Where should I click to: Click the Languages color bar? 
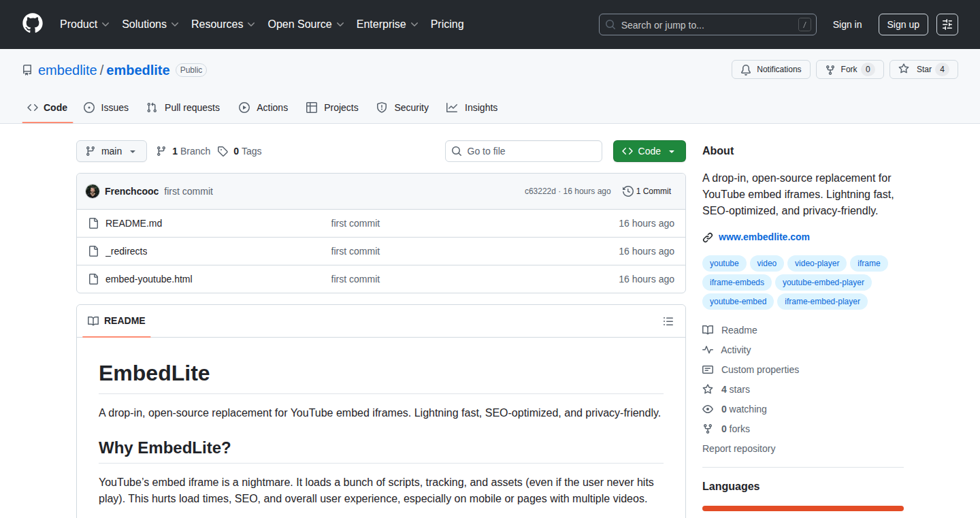click(x=803, y=508)
